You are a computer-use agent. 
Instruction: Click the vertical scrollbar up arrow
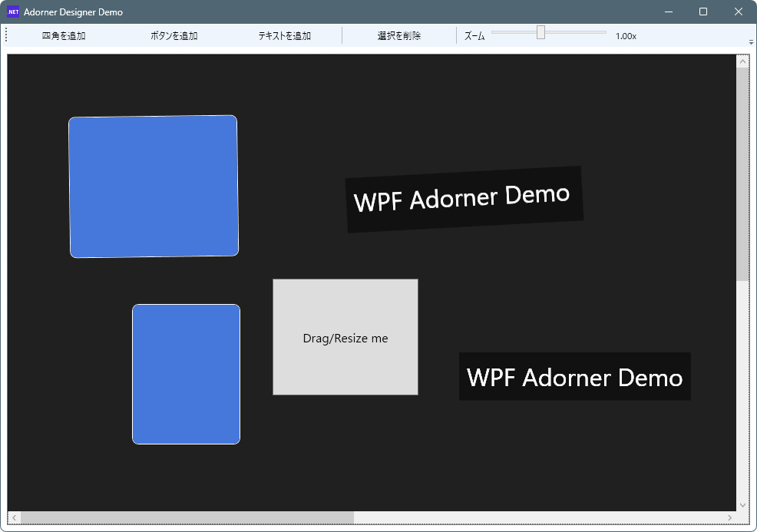[x=742, y=62]
